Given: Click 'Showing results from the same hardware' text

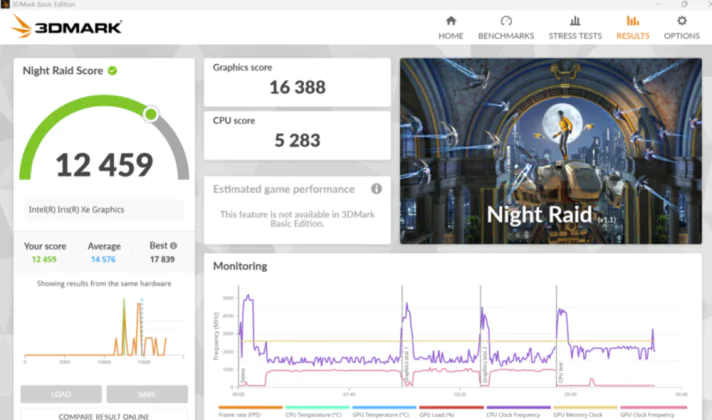Looking at the screenshot, I should [104, 283].
